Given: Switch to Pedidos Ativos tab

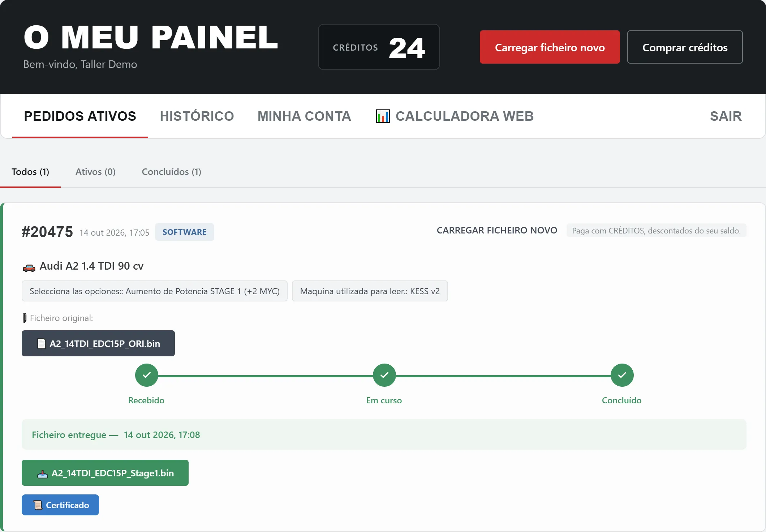Looking at the screenshot, I should 80,116.
